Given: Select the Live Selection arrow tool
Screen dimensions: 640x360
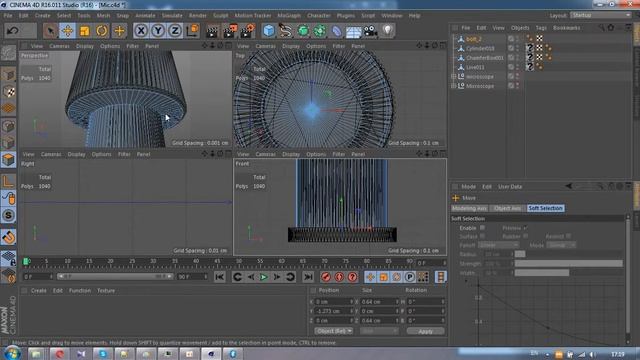Looking at the screenshot, I should click(51, 31).
